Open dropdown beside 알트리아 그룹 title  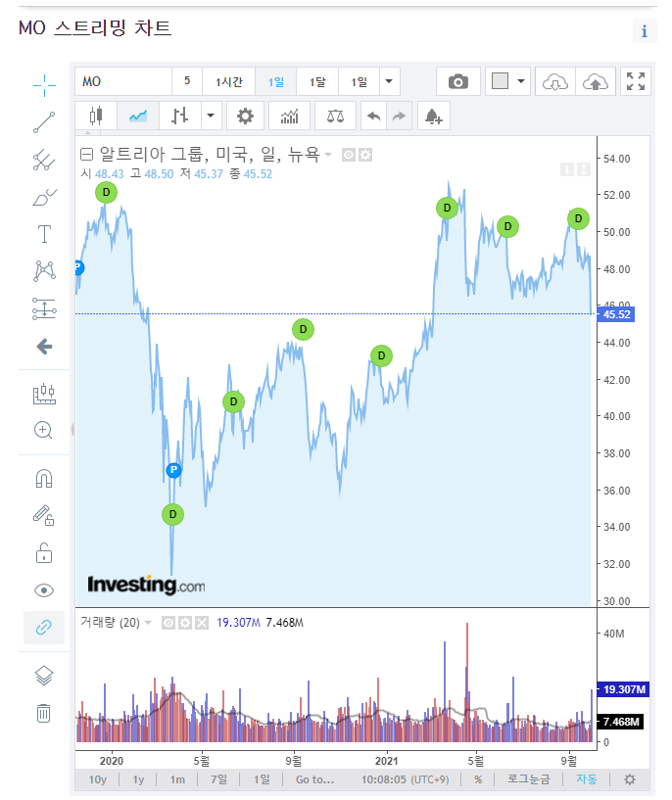[x=328, y=155]
